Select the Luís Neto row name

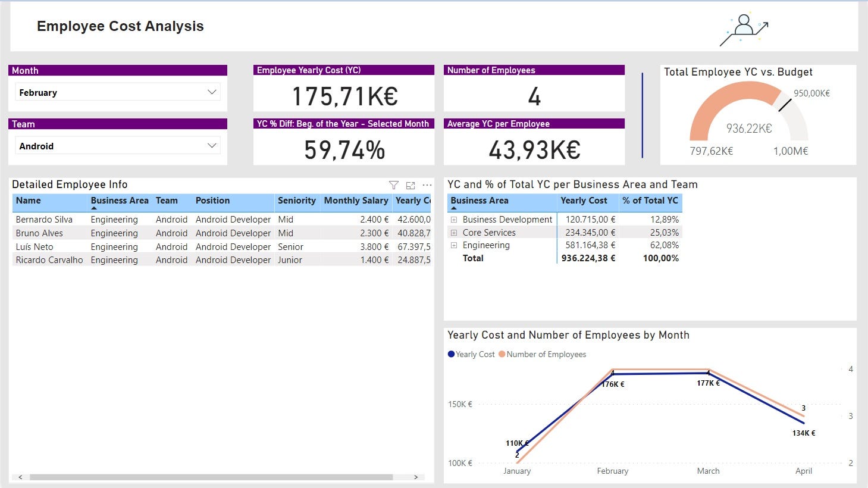(35, 247)
